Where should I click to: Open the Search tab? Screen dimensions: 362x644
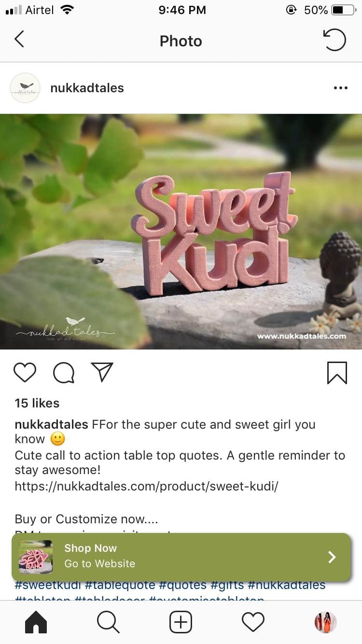[x=108, y=622]
